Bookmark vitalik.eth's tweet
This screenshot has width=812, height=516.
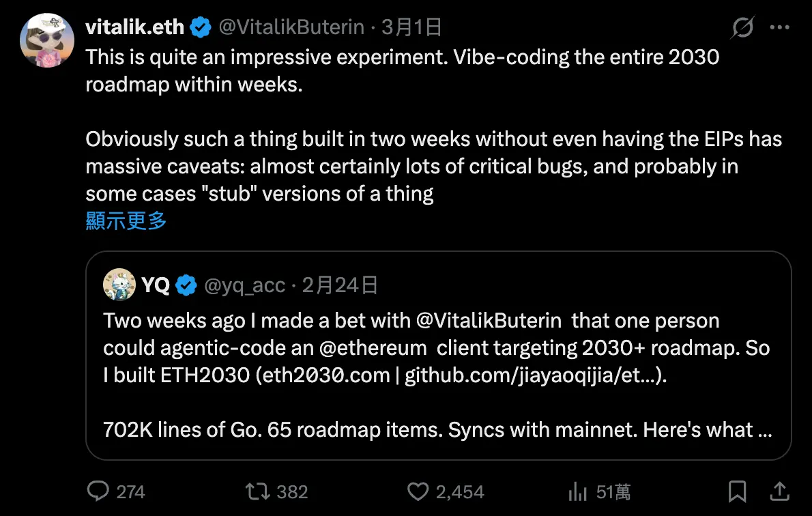(737, 491)
